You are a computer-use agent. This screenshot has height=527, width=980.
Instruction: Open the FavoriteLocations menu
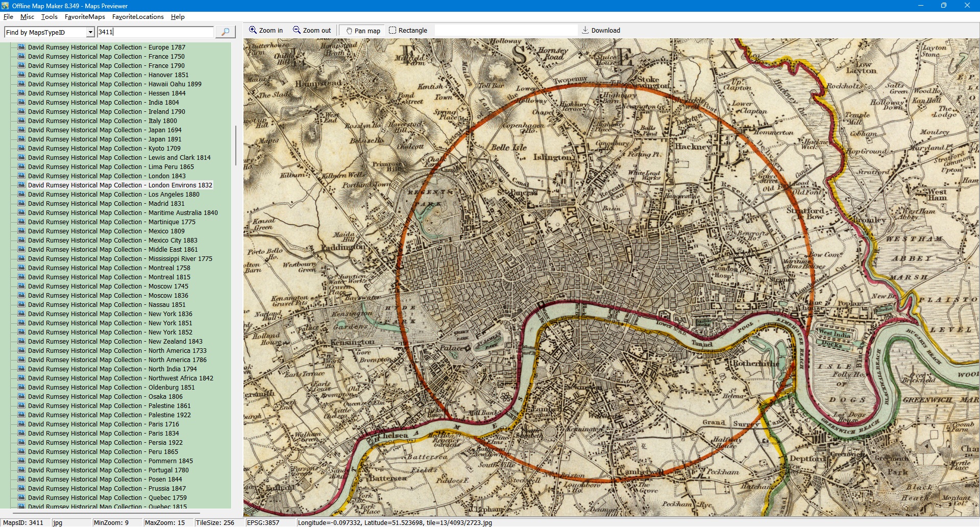(x=138, y=17)
